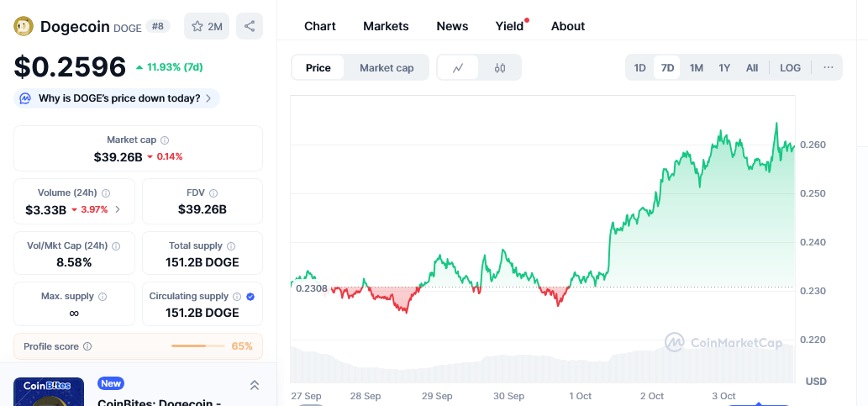Collapse the CoinBites panel chevron
Screen dimensions: 868x406
click(255, 385)
